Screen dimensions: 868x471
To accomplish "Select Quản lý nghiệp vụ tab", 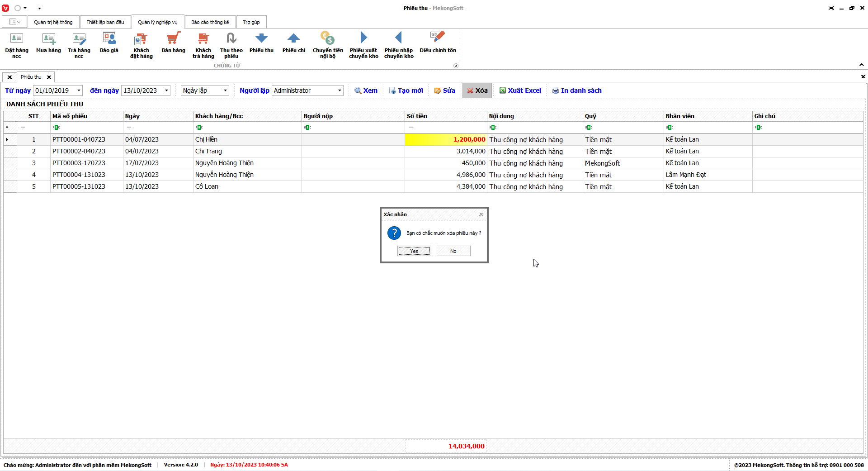I will [158, 22].
